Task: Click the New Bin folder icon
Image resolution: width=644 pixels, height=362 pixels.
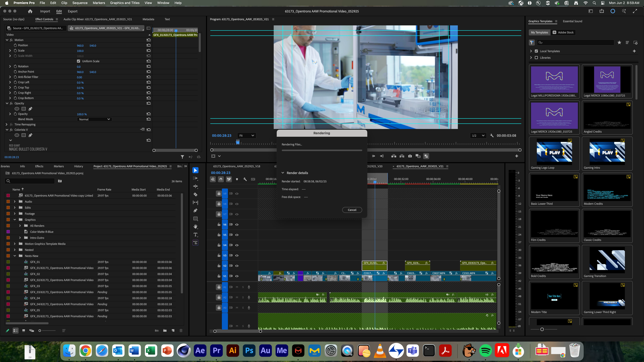Action: (x=165, y=331)
